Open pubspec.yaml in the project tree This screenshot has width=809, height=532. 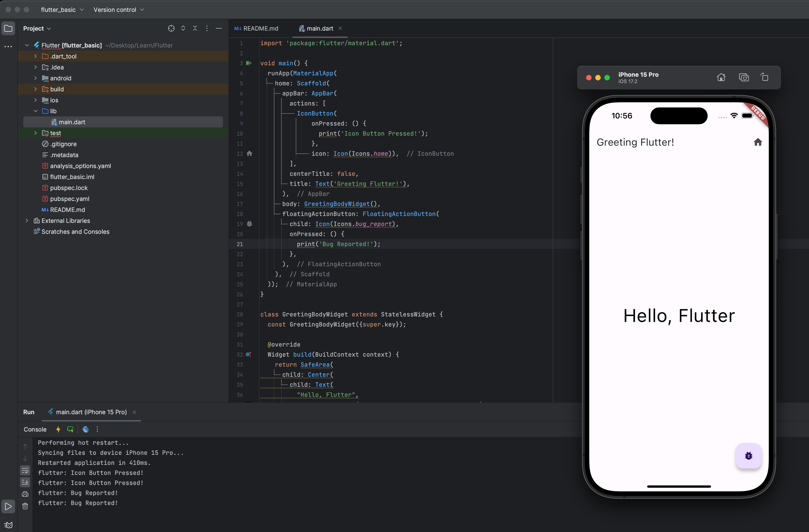(69, 199)
